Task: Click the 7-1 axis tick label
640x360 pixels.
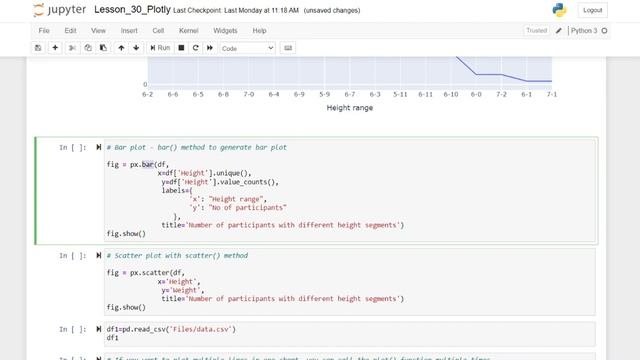Action: (552, 94)
